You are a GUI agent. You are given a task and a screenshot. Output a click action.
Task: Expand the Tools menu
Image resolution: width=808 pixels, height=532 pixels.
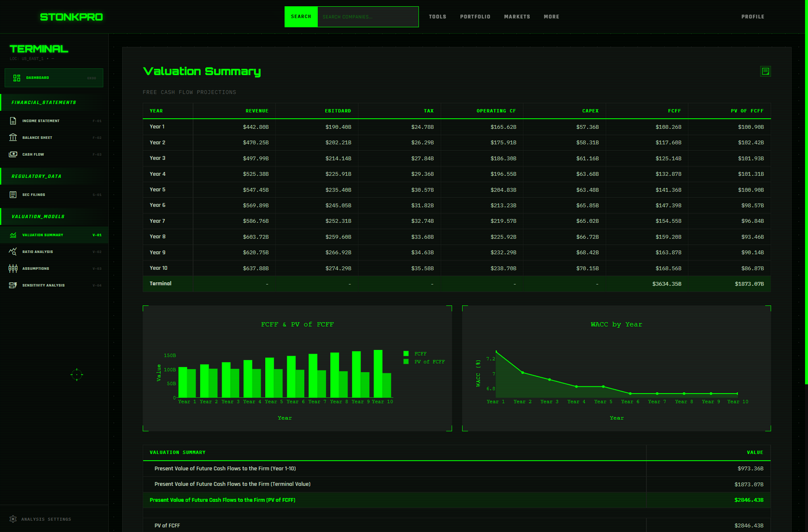click(437, 17)
